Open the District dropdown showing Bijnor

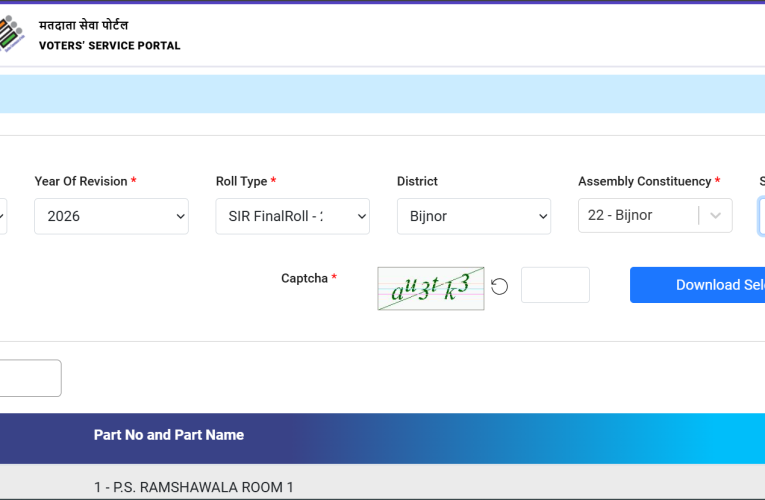(x=473, y=216)
